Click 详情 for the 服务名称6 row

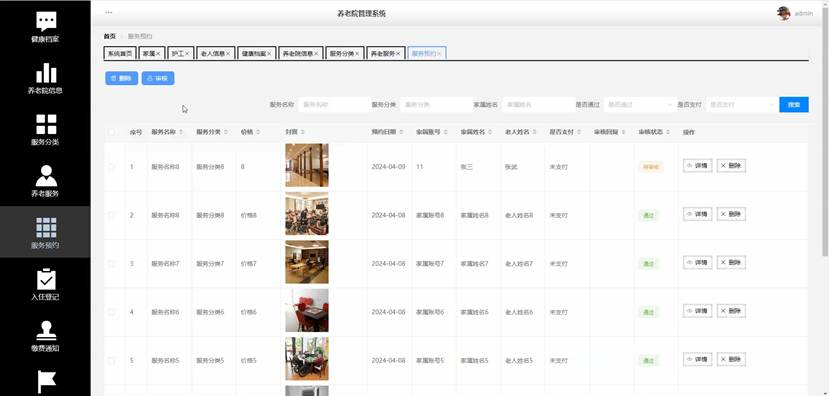(697, 311)
